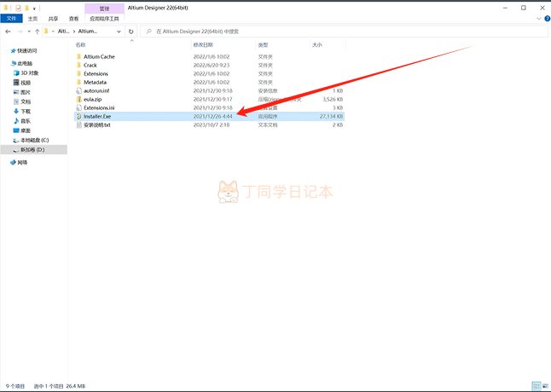Viewport: 551px width, 392px height.
Task: Open the 主页 ribbon tab
Action: [32, 19]
